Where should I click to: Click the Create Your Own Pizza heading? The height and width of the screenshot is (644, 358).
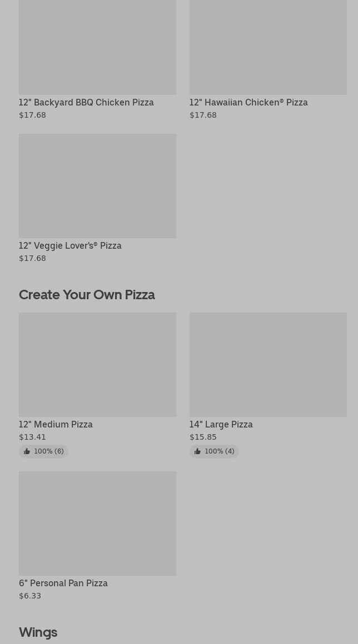[x=87, y=294]
